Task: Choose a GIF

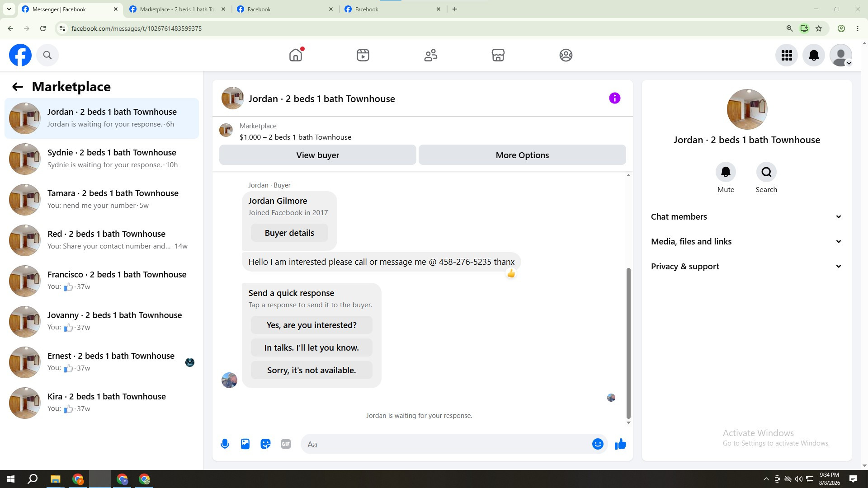Action: [286, 444]
